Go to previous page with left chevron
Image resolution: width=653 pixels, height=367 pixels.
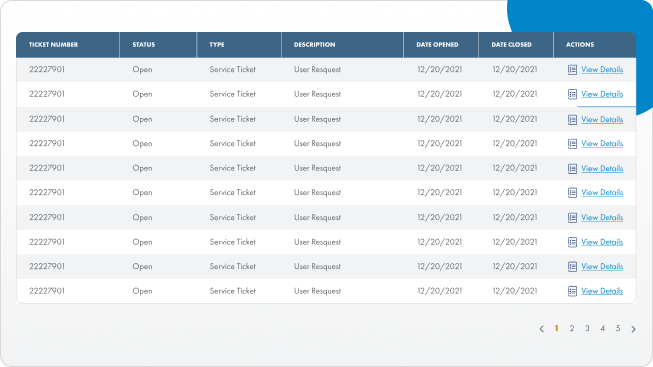tap(541, 329)
